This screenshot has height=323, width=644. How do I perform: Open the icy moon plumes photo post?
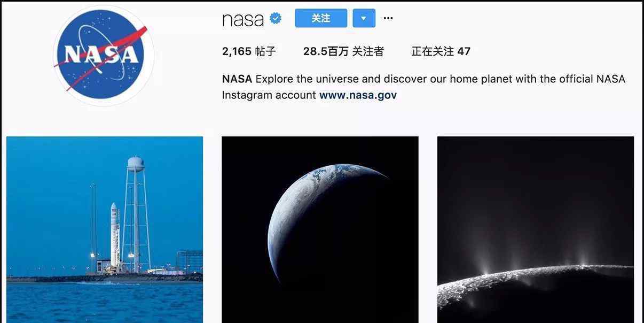click(536, 229)
